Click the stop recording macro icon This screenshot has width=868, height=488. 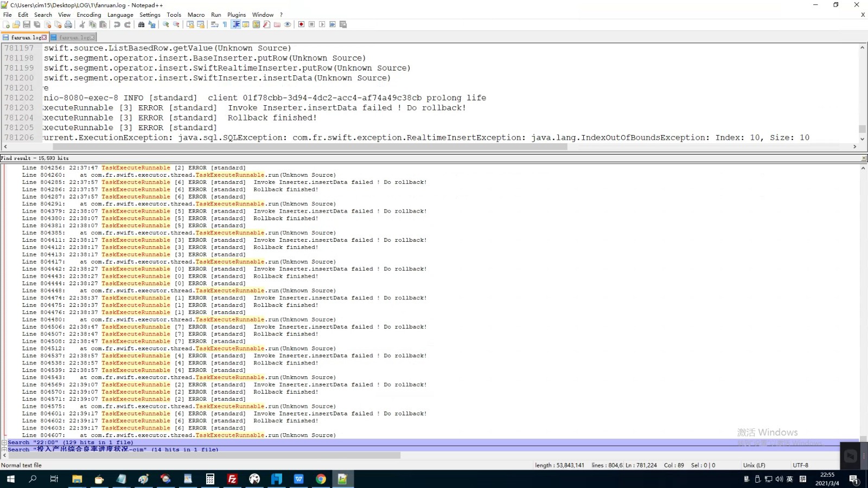[311, 24]
